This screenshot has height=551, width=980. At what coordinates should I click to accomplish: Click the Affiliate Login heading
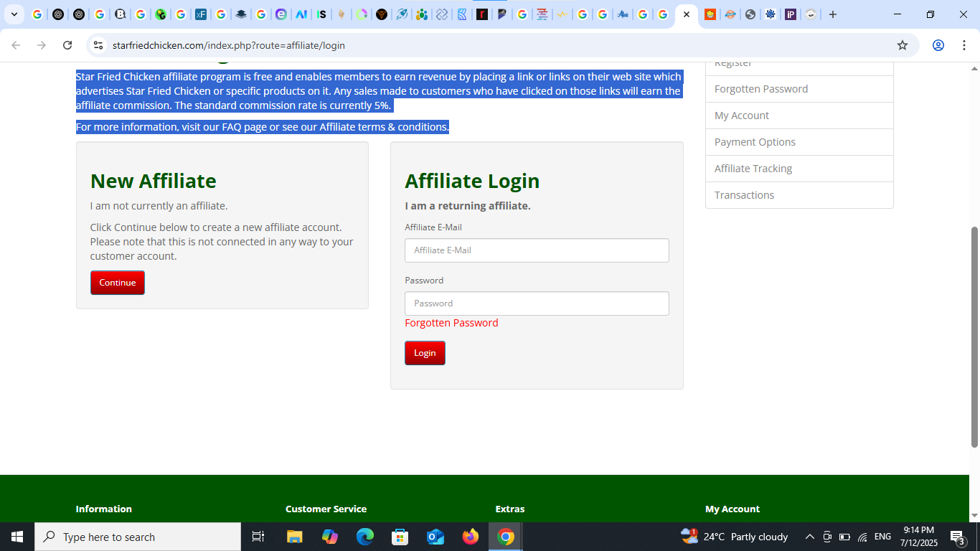(472, 181)
